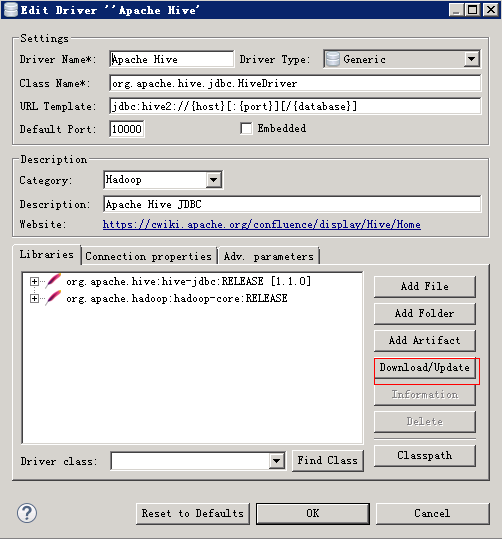Click the hive-jdbc library feather icon
Viewport: 502px width, 539px height.
[x=53, y=281]
